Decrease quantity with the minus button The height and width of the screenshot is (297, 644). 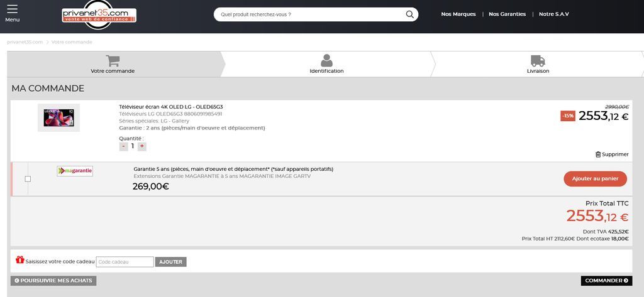124,146
